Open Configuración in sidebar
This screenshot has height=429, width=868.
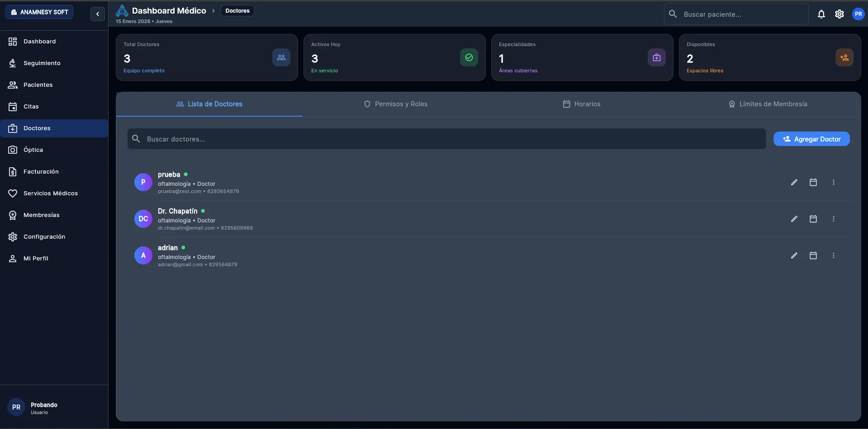pos(54,237)
